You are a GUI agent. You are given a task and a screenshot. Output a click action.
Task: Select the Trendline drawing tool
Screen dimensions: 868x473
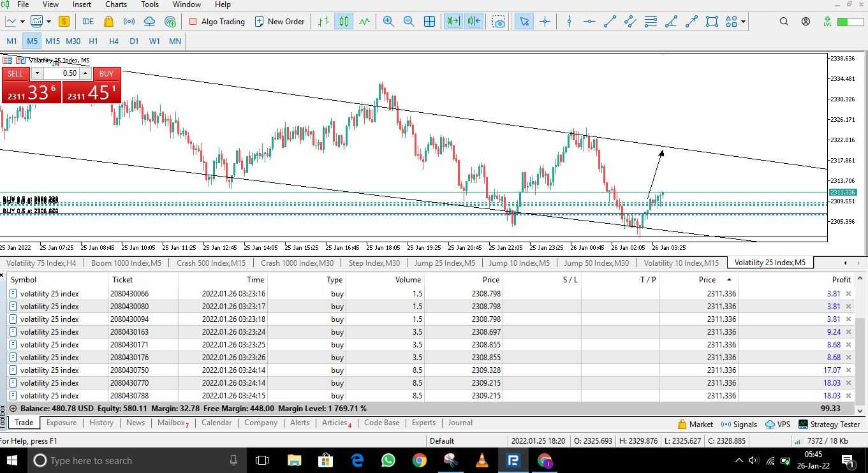click(610, 21)
